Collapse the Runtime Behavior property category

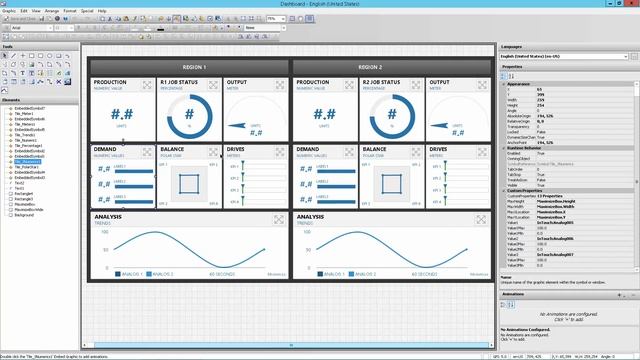[x=504, y=148]
